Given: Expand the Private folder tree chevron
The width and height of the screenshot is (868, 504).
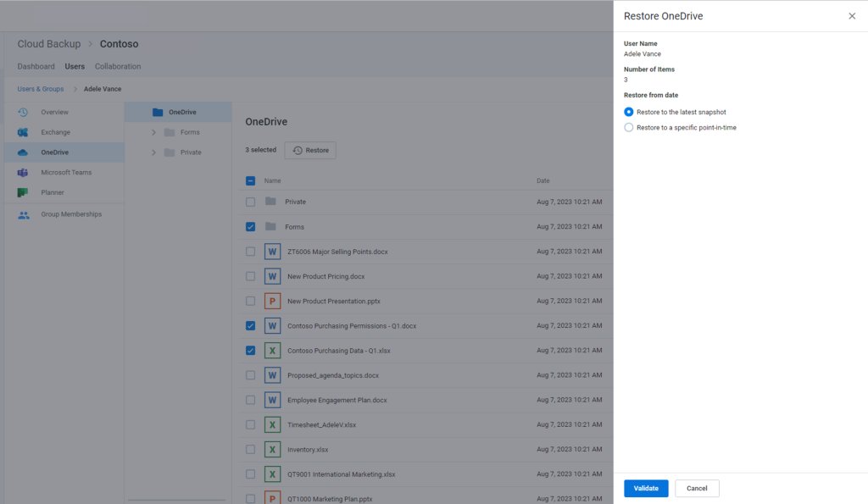Looking at the screenshot, I should 154,152.
